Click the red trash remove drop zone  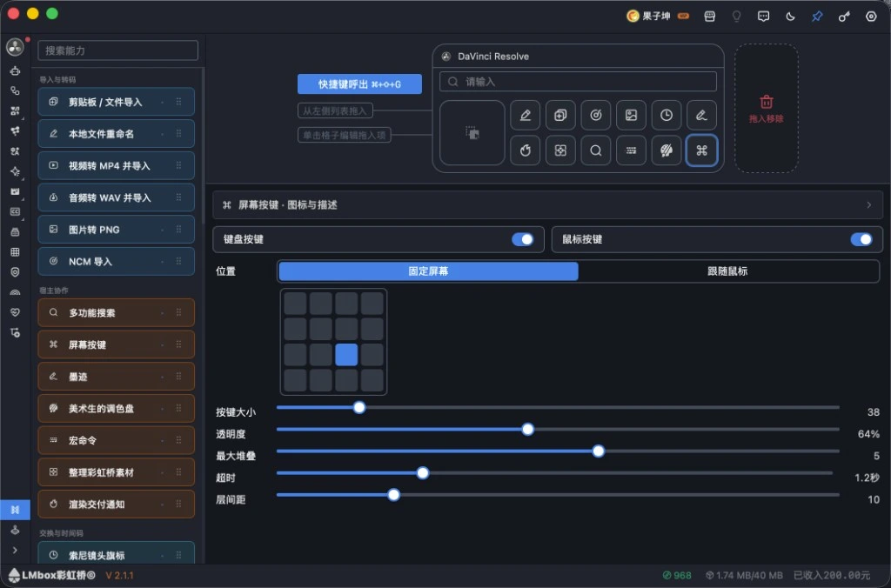point(766,109)
